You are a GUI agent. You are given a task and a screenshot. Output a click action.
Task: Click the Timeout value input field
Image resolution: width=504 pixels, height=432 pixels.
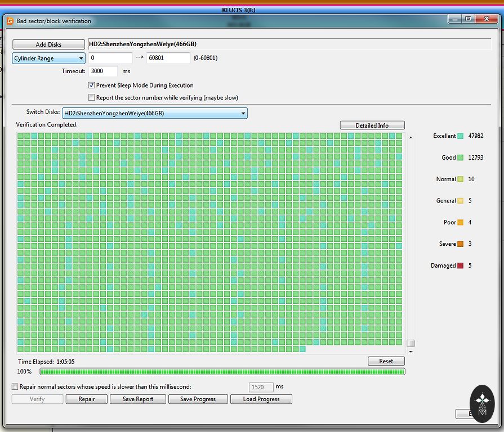click(103, 71)
